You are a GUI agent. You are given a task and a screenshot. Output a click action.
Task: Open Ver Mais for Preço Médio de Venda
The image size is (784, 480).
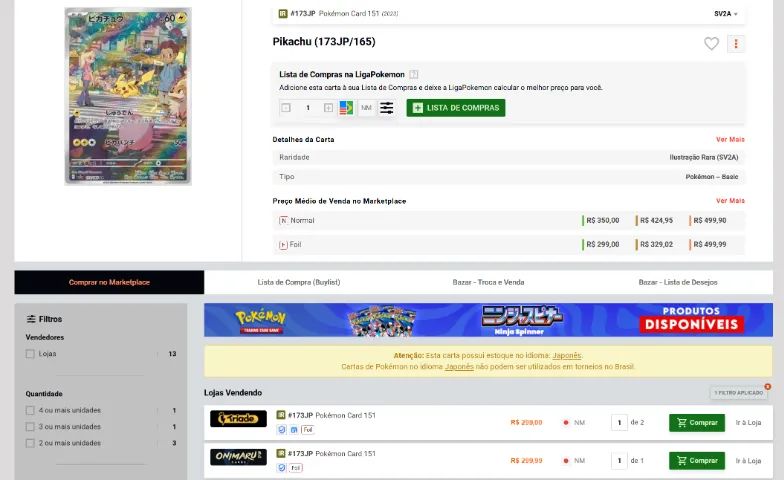tap(730, 200)
